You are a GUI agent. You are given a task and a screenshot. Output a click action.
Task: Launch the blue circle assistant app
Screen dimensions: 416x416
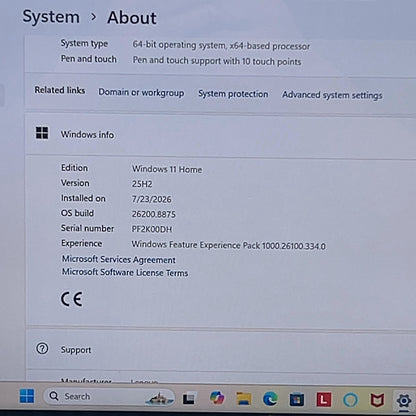350,400
